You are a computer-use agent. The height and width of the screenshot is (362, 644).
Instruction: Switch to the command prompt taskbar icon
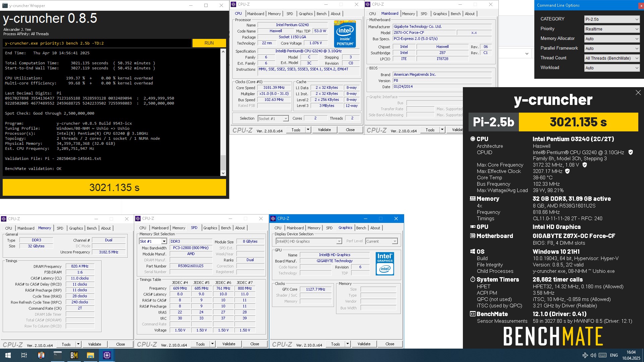point(57,355)
